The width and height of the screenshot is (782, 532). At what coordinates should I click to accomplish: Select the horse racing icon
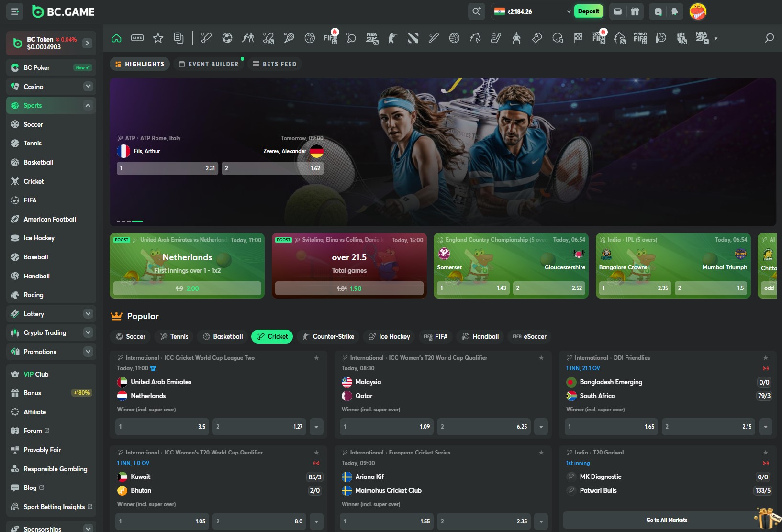point(475,38)
